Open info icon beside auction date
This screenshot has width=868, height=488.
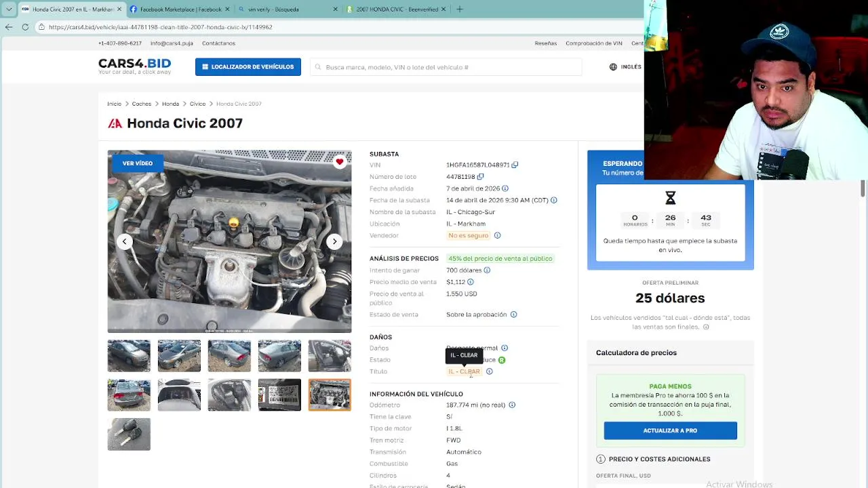coord(554,200)
